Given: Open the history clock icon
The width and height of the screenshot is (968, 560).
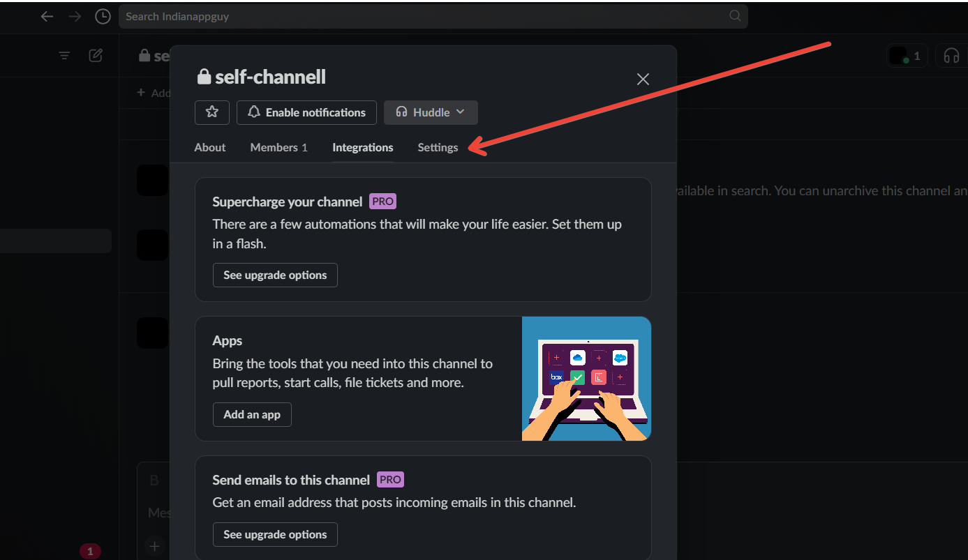Looking at the screenshot, I should 103,16.
